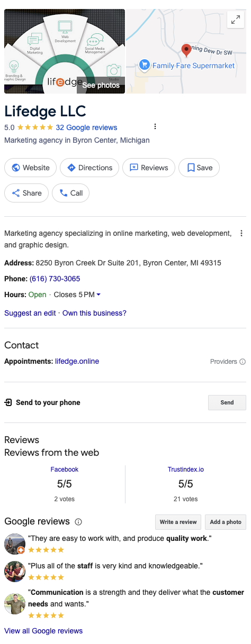The height and width of the screenshot is (644, 251).
Task: Click Trustindex.io 21 votes text
Action: [x=186, y=499]
